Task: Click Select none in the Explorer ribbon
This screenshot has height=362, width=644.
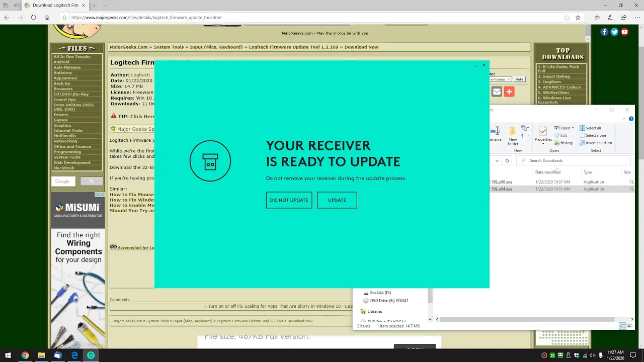Action: tap(596, 135)
